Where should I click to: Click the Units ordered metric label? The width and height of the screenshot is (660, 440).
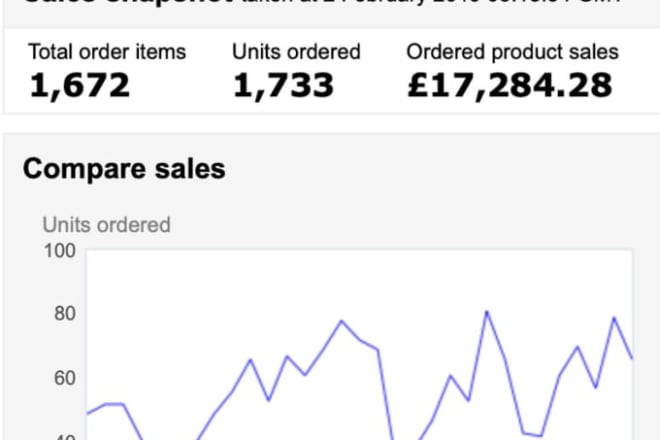[x=296, y=52]
